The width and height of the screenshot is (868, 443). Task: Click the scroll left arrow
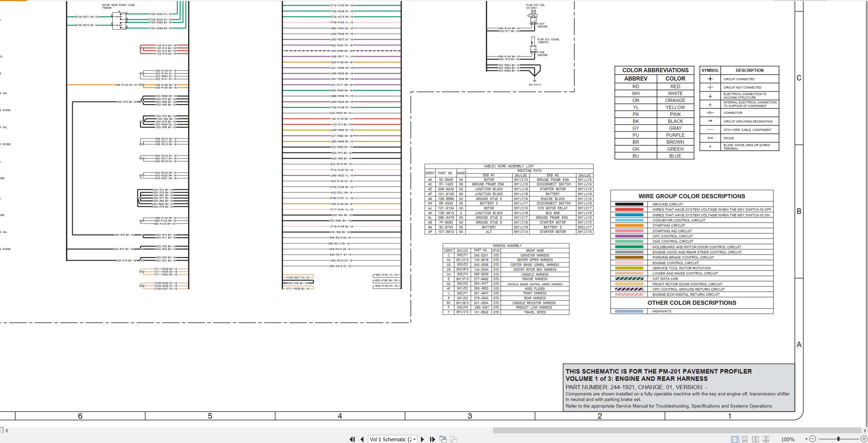7,431
